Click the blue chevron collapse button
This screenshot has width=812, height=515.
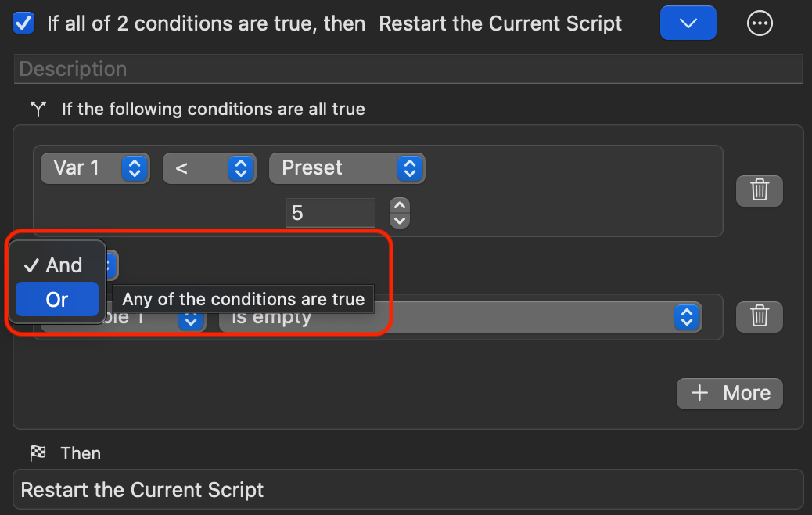pos(688,23)
